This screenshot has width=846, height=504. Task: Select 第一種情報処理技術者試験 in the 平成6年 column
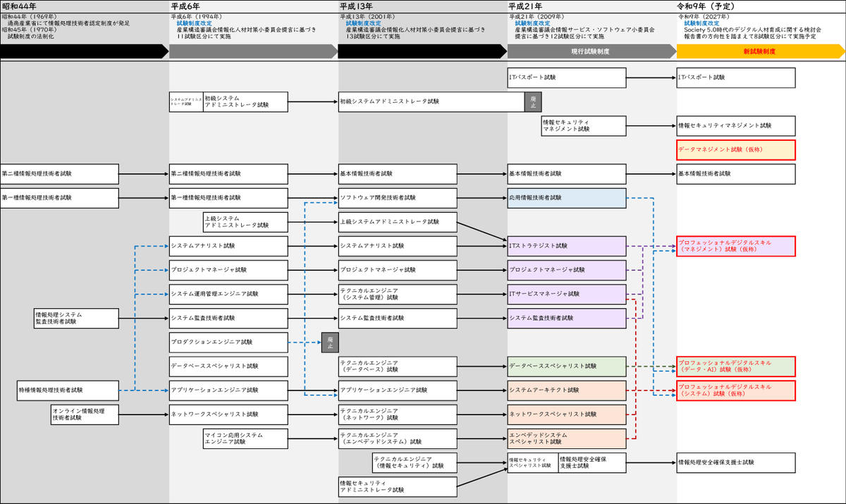pos(228,198)
